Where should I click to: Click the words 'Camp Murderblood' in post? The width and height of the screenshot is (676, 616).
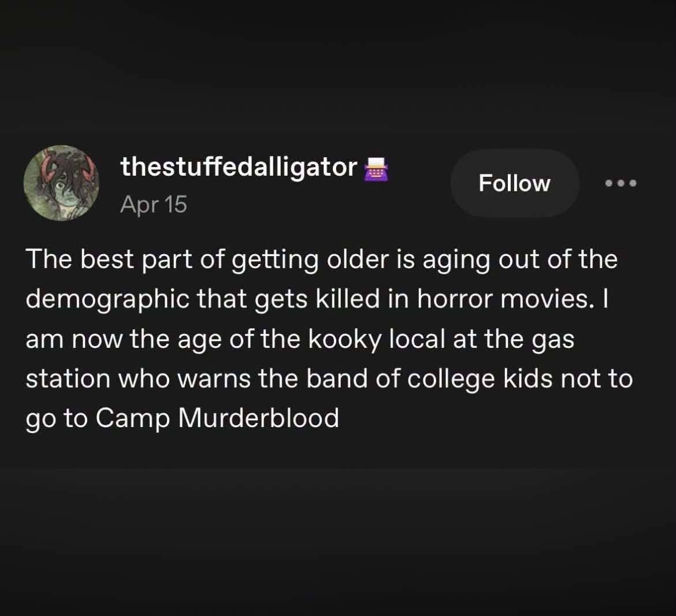(217, 418)
